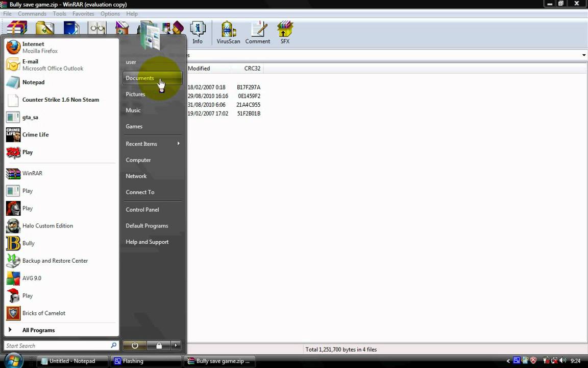Open the user folder link
Image resolution: width=588 pixels, height=368 pixels.
click(152, 62)
